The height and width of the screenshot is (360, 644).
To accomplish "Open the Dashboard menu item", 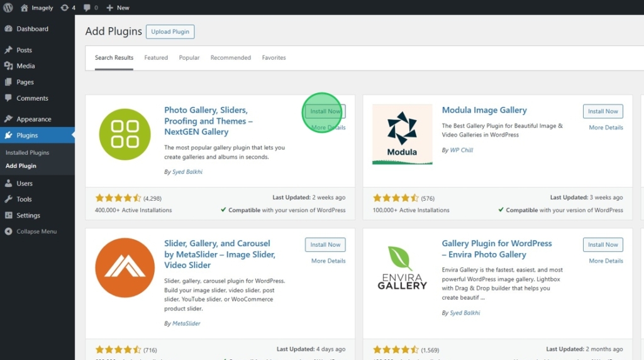I will coord(33,29).
